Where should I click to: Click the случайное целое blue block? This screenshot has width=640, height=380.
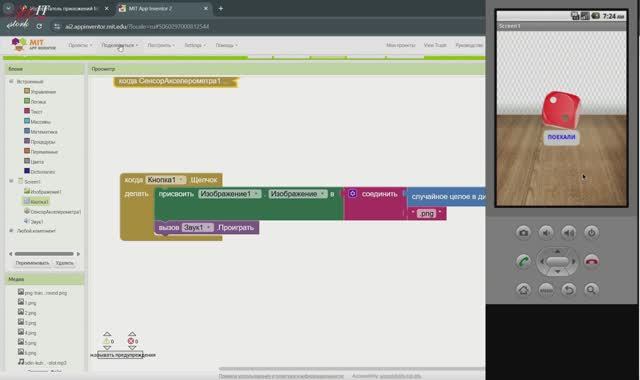[447, 197]
